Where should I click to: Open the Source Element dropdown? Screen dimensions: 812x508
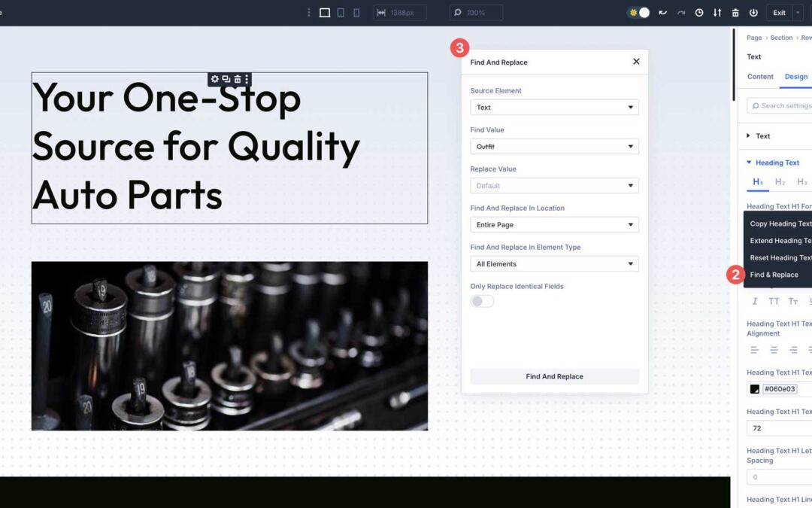point(554,108)
